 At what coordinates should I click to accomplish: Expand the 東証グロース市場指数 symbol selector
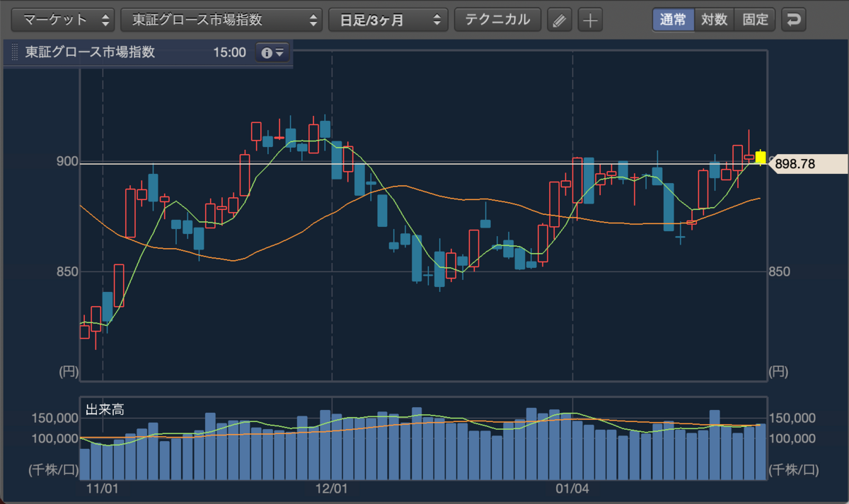[x=221, y=20]
